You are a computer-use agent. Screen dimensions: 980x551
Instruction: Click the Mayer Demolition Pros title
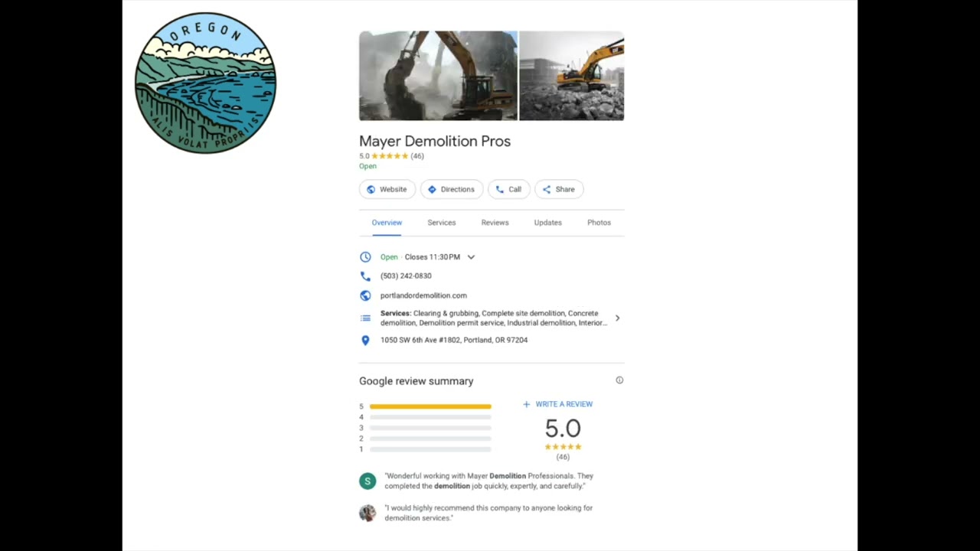(x=435, y=141)
